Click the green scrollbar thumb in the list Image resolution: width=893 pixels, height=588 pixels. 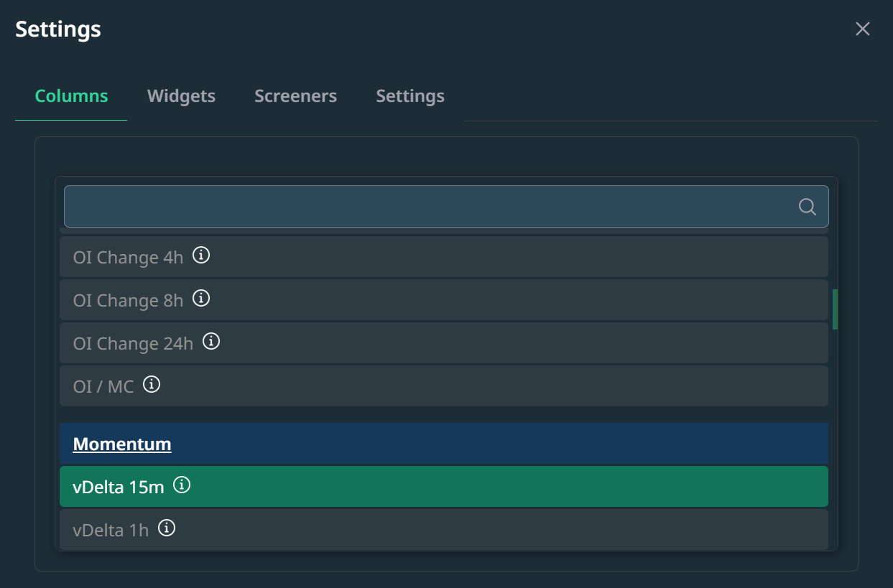click(835, 309)
